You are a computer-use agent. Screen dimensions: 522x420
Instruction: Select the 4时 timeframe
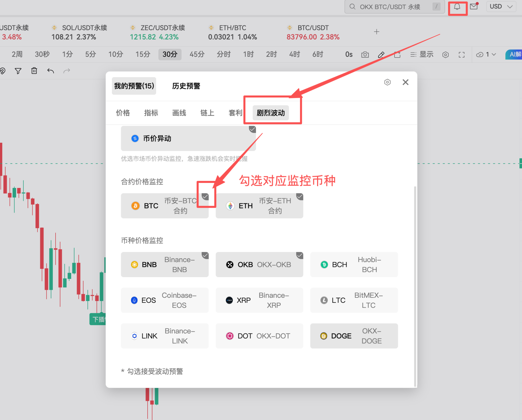tap(295, 55)
